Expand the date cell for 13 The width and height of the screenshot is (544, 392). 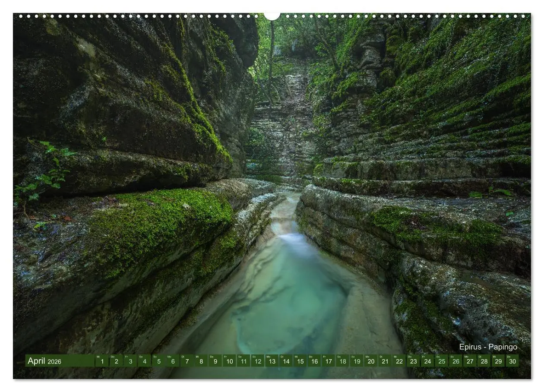tap(272, 363)
